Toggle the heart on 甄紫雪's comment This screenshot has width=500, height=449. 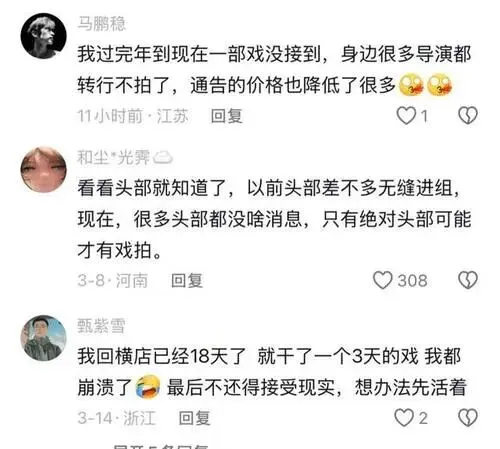point(404,418)
